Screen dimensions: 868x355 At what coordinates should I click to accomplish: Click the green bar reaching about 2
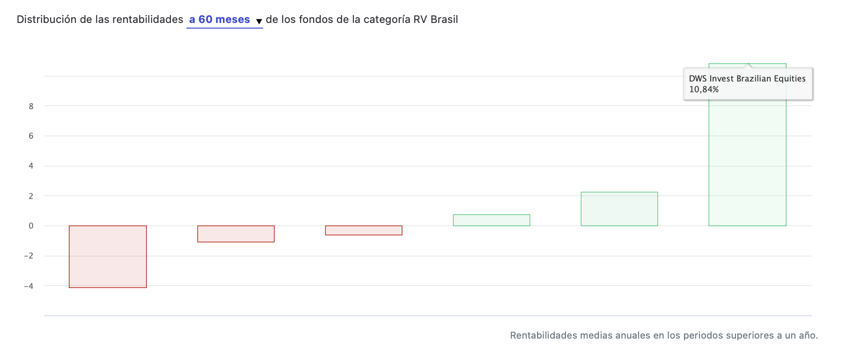[619, 209]
